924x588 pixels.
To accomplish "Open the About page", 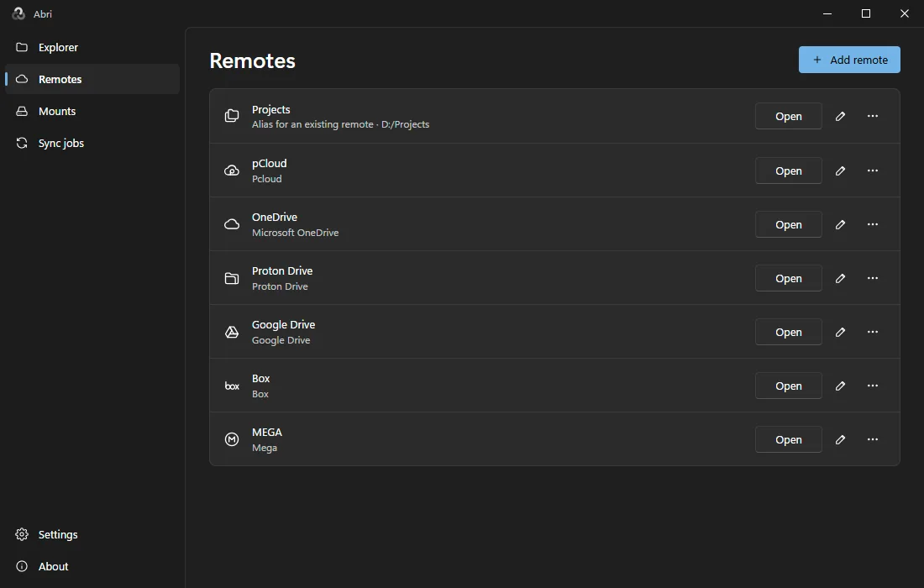I will click(x=92, y=566).
